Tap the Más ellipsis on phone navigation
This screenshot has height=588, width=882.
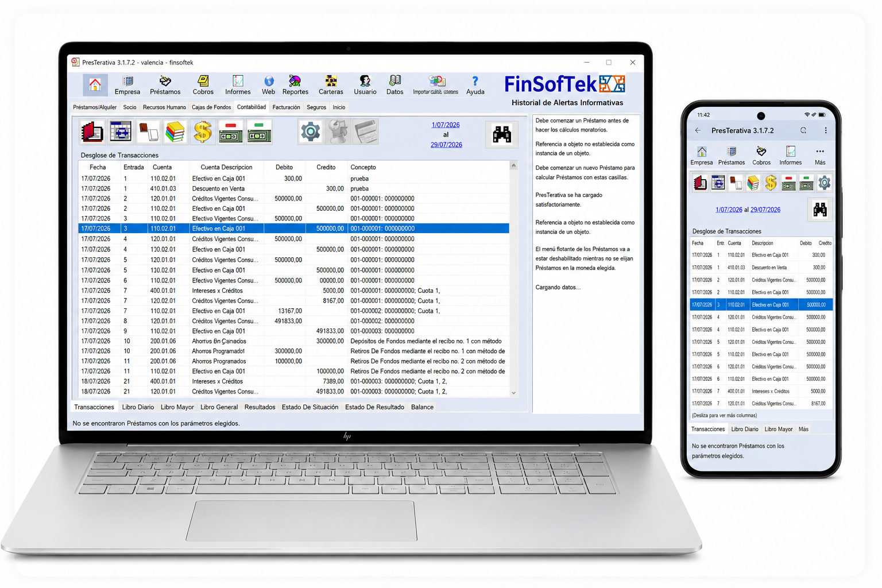click(x=820, y=156)
